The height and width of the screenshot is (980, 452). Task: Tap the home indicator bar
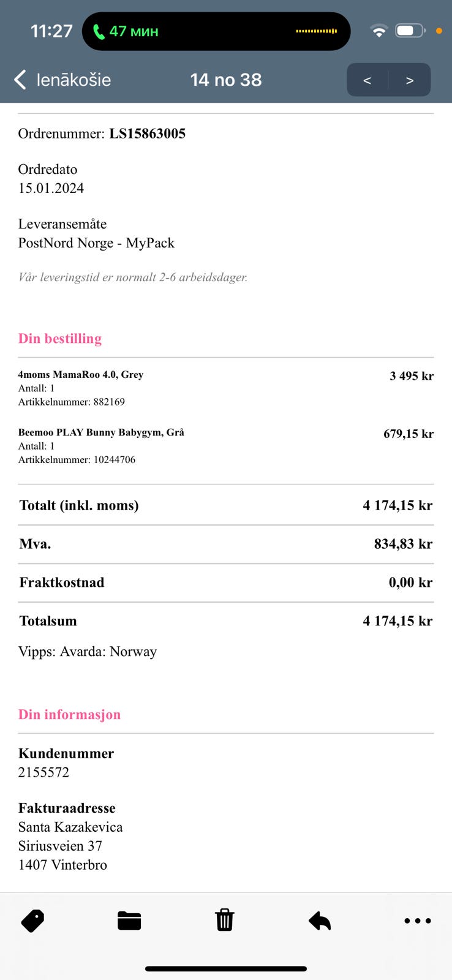[x=226, y=969]
